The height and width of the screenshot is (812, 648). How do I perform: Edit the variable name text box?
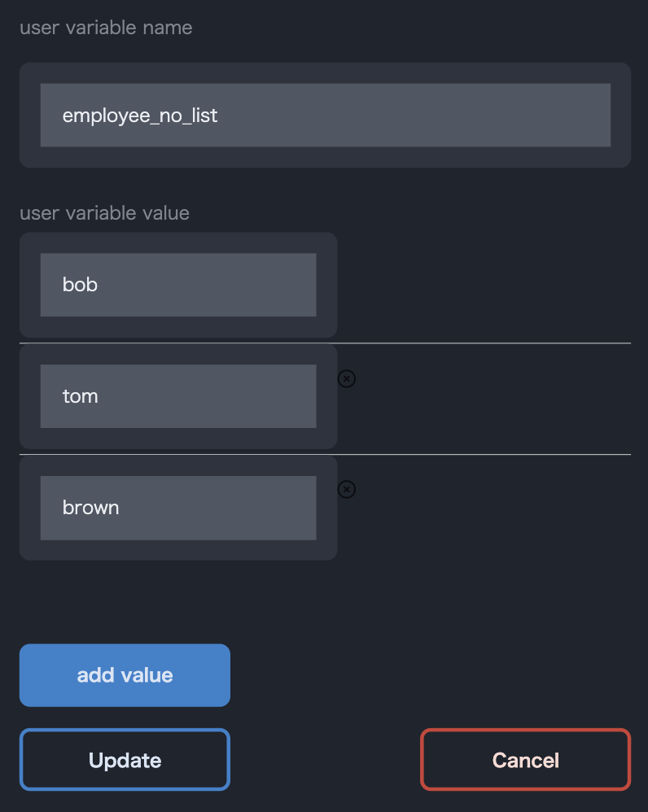(x=325, y=116)
